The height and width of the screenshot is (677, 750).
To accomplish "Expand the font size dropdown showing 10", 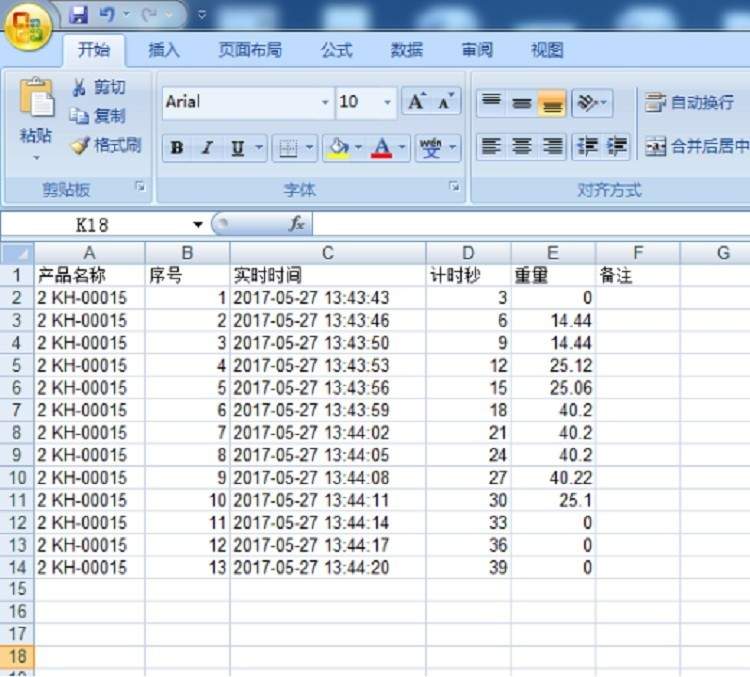I will 388,102.
